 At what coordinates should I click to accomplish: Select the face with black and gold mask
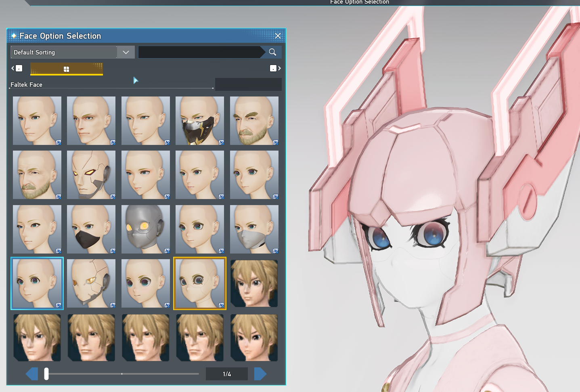tap(200, 121)
